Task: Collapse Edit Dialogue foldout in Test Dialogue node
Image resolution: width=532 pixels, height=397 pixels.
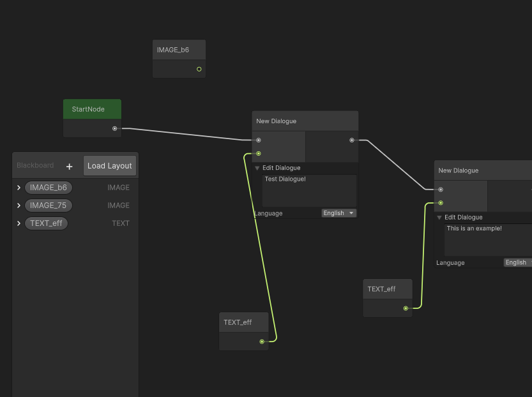Action: [x=257, y=168]
